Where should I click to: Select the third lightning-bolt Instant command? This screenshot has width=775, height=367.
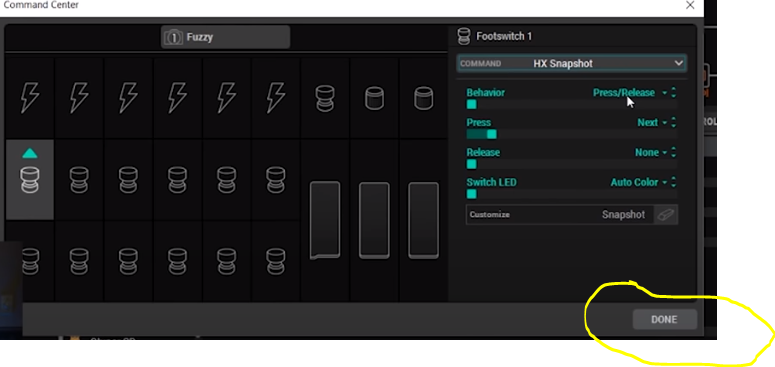128,98
